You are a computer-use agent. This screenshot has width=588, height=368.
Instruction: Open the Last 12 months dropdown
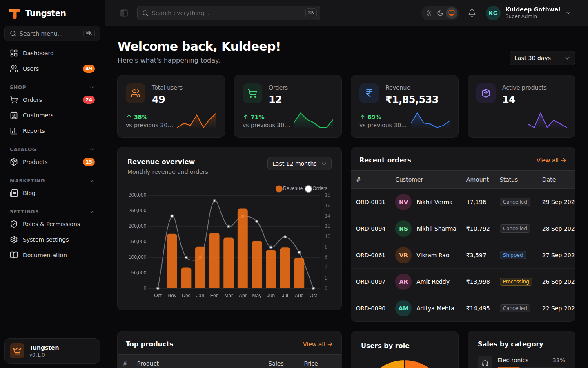click(299, 164)
